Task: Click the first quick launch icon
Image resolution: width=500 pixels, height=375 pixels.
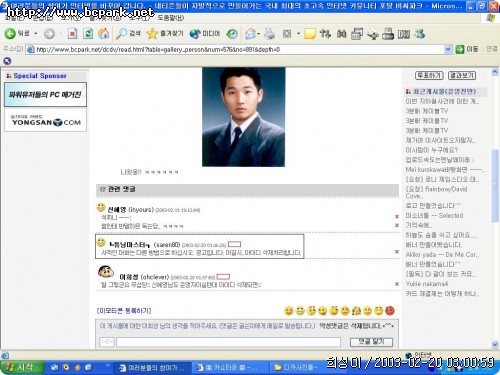Action: coord(55,367)
